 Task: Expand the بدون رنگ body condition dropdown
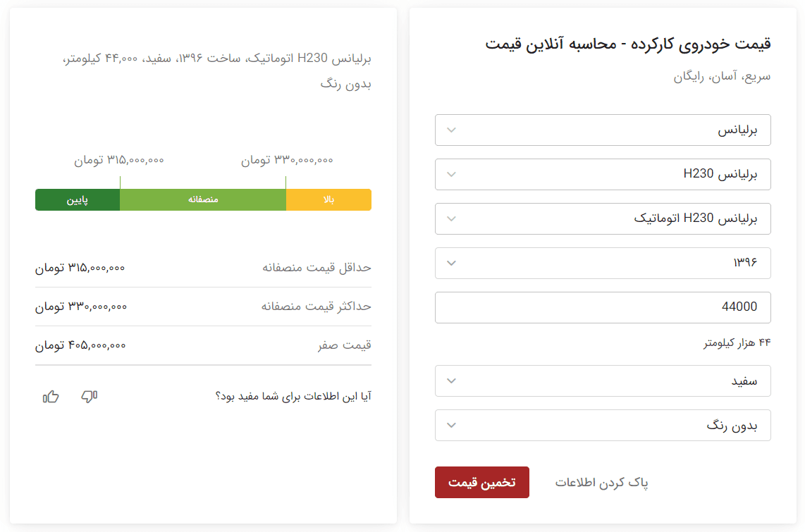pos(603,426)
